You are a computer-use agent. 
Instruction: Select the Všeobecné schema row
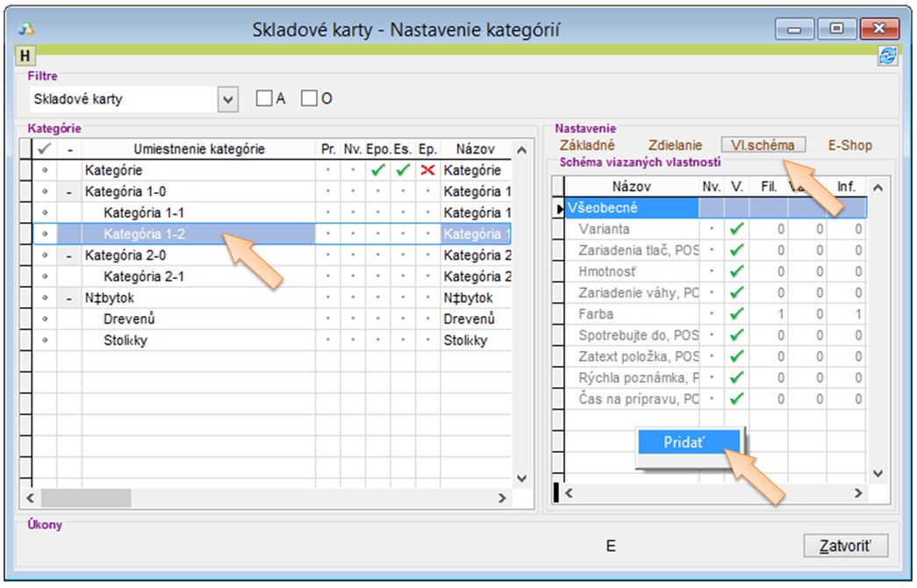tap(632, 208)
